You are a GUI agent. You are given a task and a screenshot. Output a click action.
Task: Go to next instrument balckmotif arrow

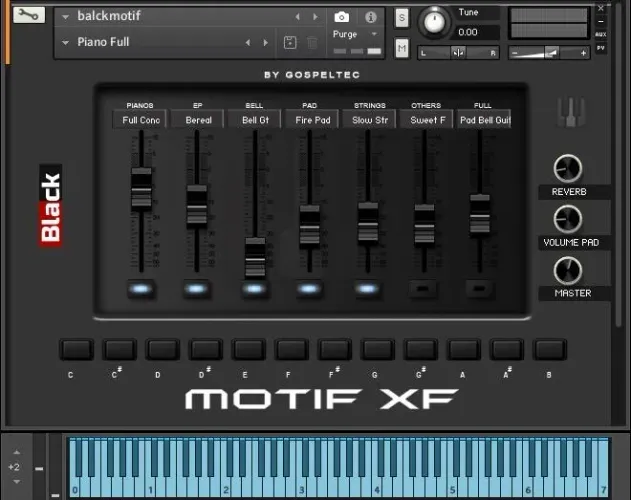[x=316, y=17]
